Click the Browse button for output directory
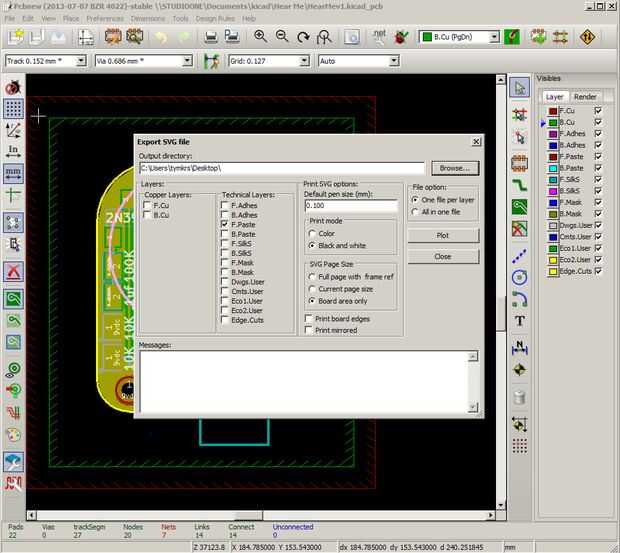This screenshot has width=620, height=553. point(455,168)
